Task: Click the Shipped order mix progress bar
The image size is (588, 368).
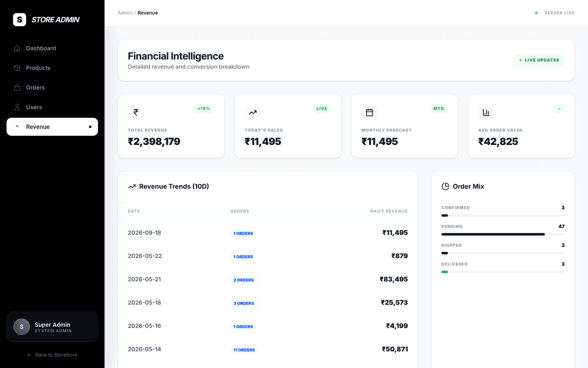Action: 503,253
